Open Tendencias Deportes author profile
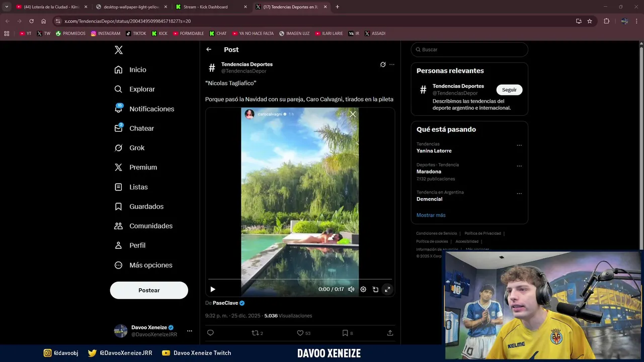644x362 pixels. click(247, 64)
